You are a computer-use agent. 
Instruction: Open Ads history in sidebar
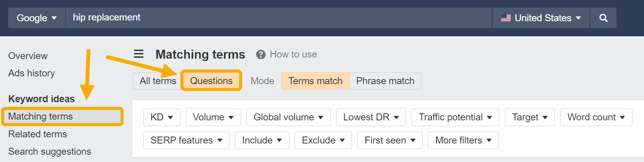click(32, 73)
